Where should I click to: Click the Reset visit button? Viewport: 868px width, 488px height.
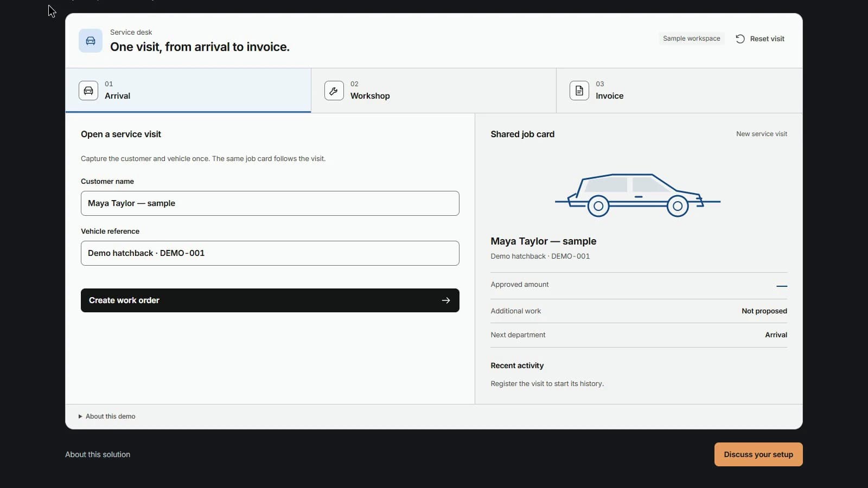[760, 38]
